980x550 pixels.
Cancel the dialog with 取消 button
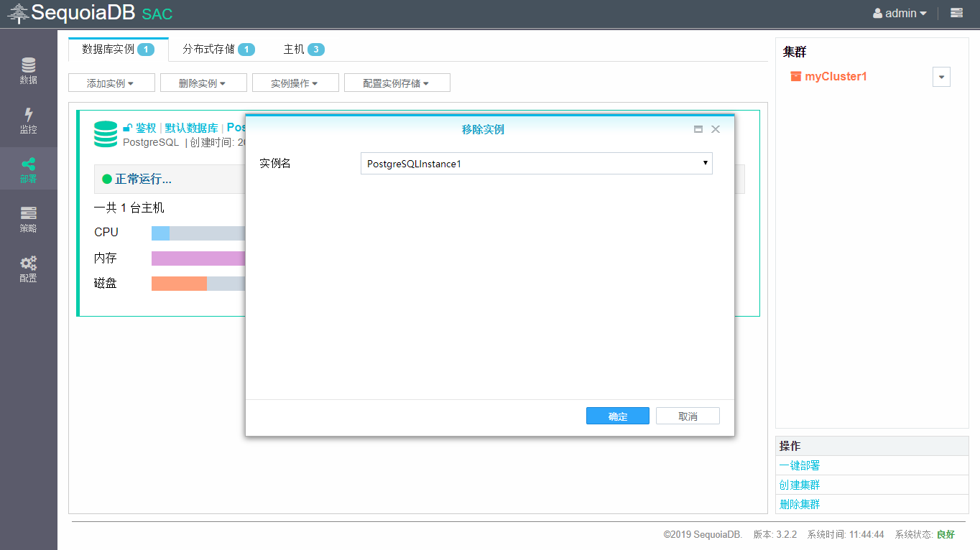(x=688, y=416)
